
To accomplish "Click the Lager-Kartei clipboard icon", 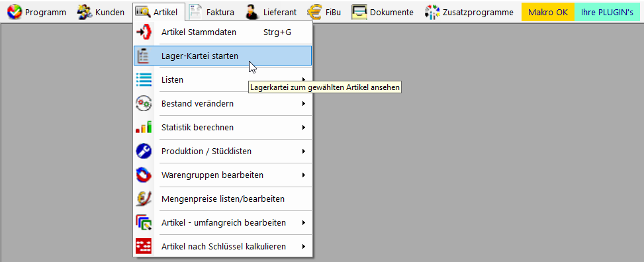I will [144, 56].
